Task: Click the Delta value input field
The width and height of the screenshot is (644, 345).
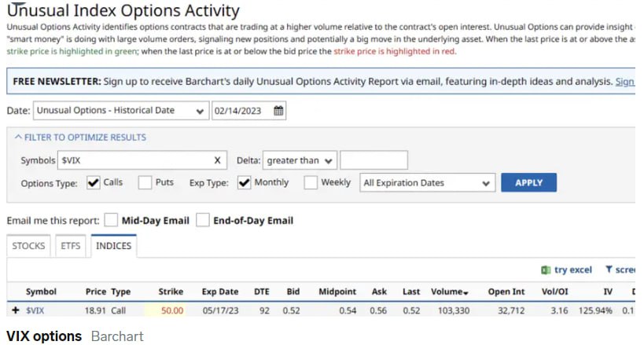Action: (374, 160)
